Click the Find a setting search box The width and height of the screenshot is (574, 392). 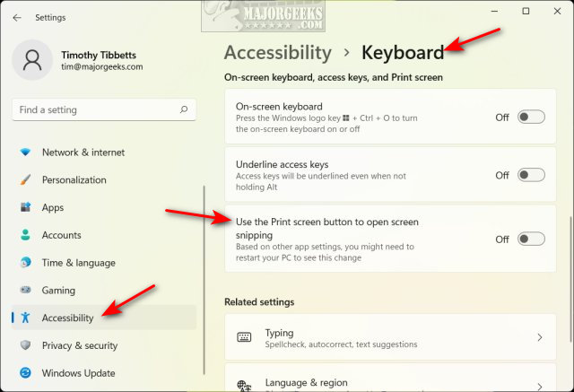click(94, 110)
